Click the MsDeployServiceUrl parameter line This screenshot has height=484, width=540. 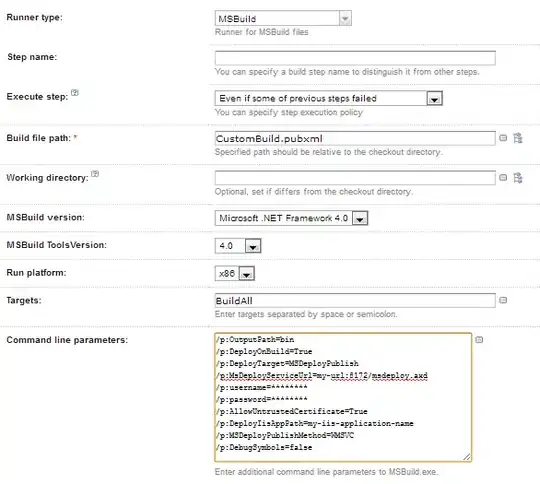click(322, 375)
